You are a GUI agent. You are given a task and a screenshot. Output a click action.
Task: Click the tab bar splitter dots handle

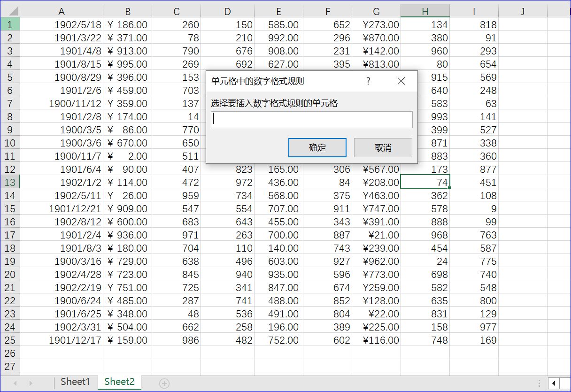(x=540, y=384)
